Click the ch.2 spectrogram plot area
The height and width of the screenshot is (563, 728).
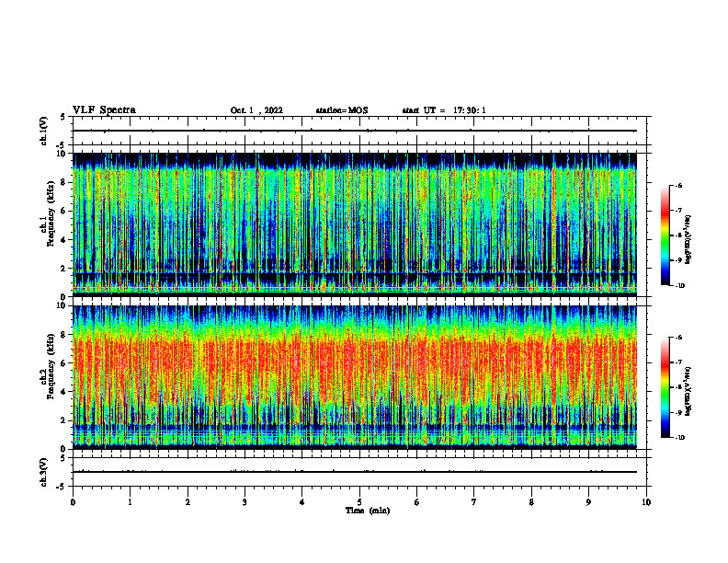355,377
